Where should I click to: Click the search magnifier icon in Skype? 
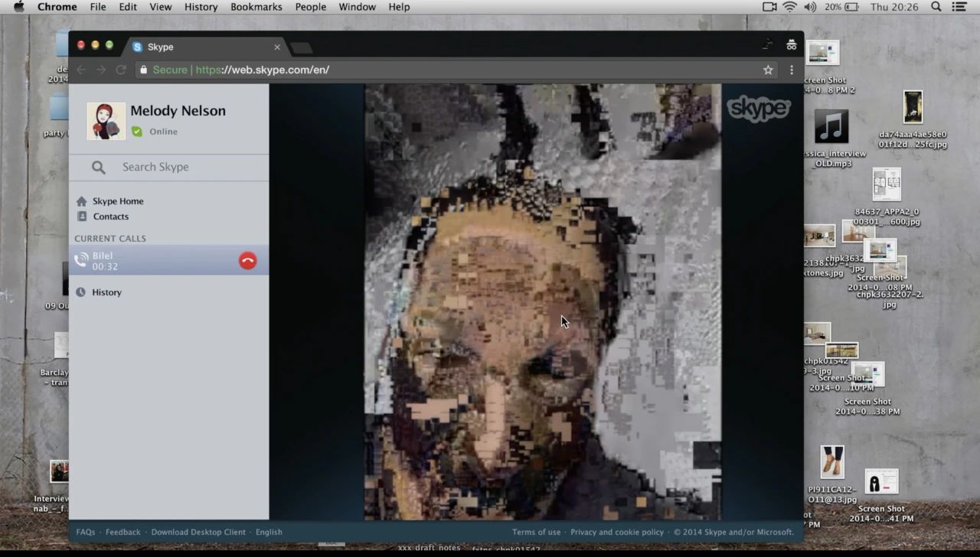(99, 167)
